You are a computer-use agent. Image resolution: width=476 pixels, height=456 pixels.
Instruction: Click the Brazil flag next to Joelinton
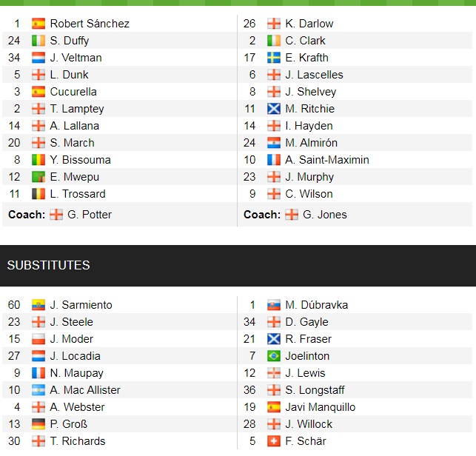pos(274,356)
